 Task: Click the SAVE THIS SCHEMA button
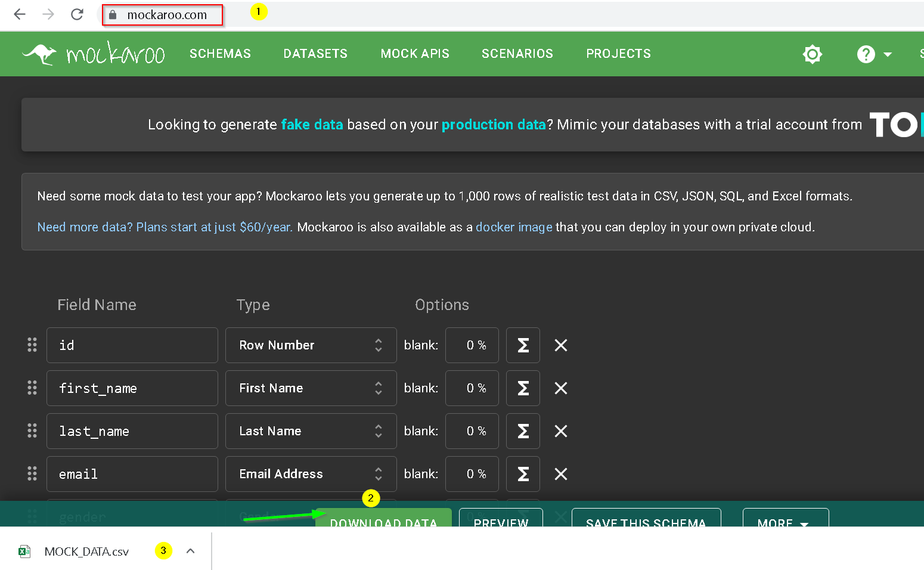point(646,518)
